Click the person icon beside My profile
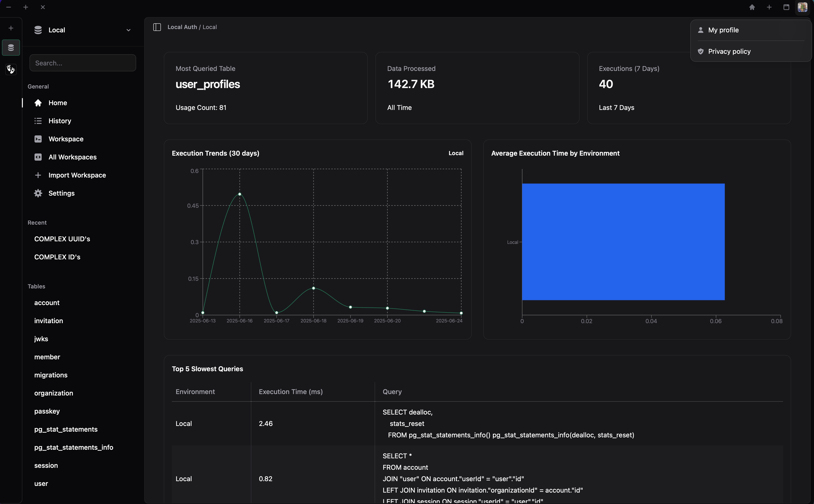Viewport: 814px width, 504px height. (701, 30)
